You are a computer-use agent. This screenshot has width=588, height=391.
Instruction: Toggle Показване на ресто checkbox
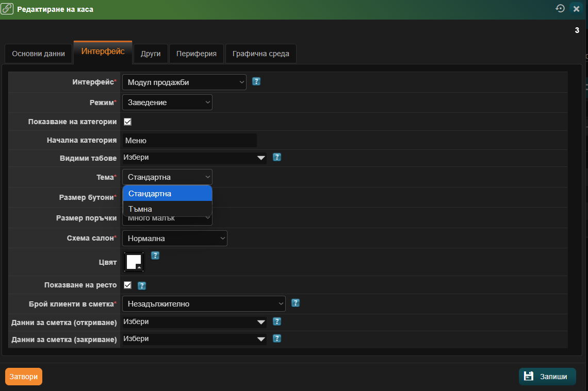[x=127, y=285]
